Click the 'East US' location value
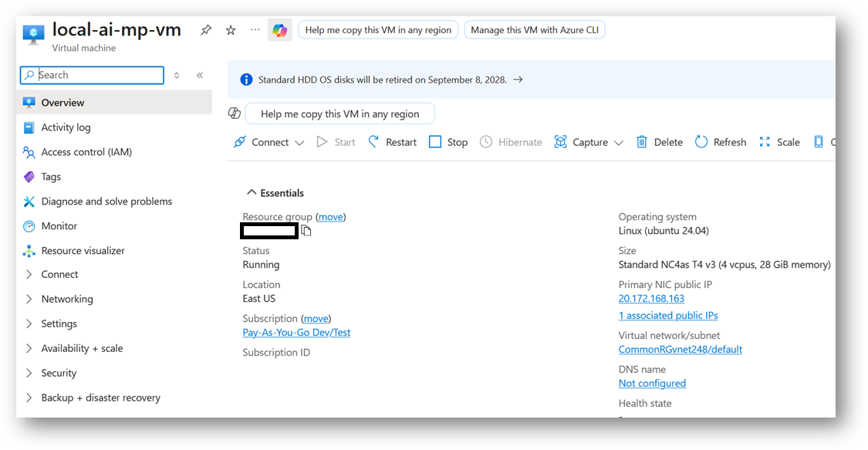This screenshot has height=450, width=868. point(258,299)
